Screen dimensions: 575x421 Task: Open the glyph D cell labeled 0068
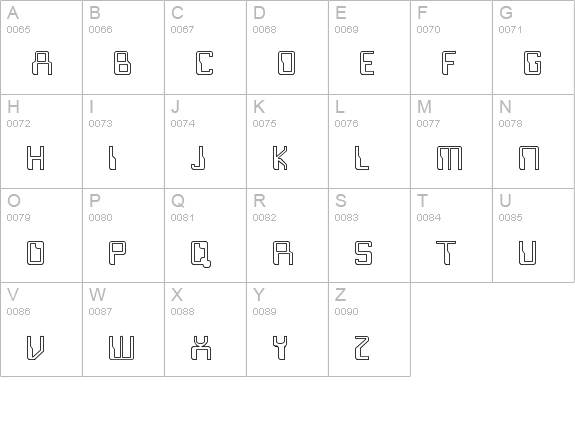(286, 63)
